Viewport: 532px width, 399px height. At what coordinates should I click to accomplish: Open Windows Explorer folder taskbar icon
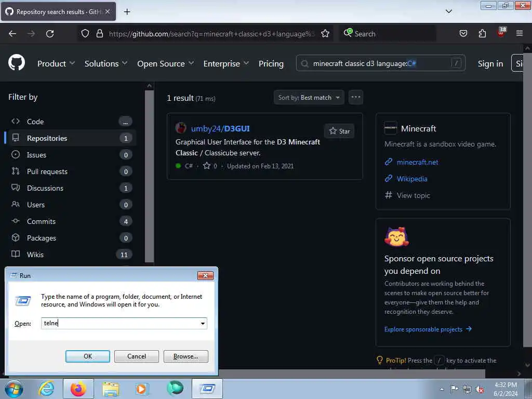coord(111,389)
